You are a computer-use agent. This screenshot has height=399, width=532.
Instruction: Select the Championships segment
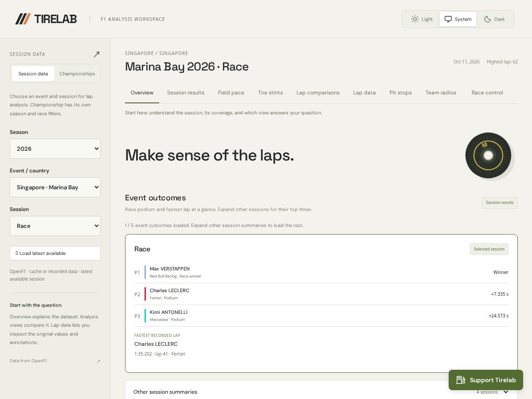tap(77, 74)
